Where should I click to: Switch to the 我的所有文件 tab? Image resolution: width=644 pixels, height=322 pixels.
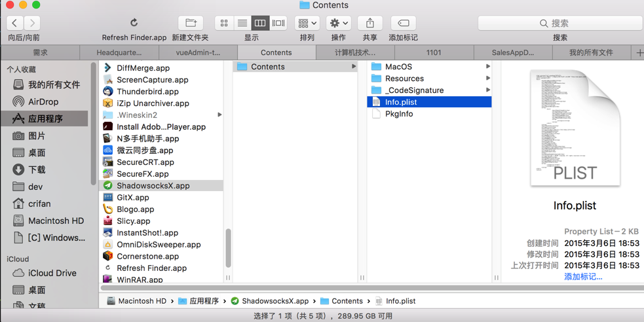[x=592, y=52]
